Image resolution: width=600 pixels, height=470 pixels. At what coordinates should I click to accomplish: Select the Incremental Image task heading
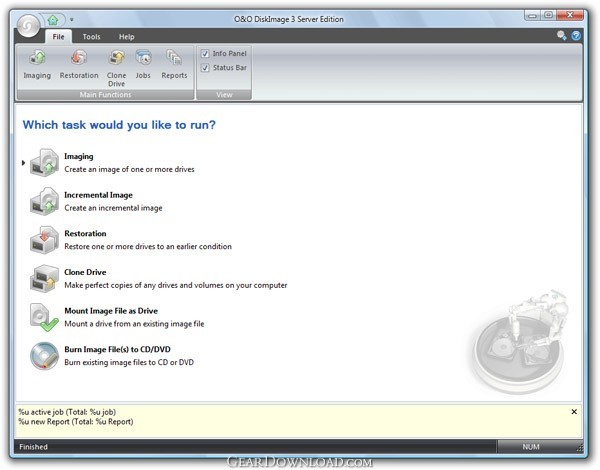(x=98, y=195)
